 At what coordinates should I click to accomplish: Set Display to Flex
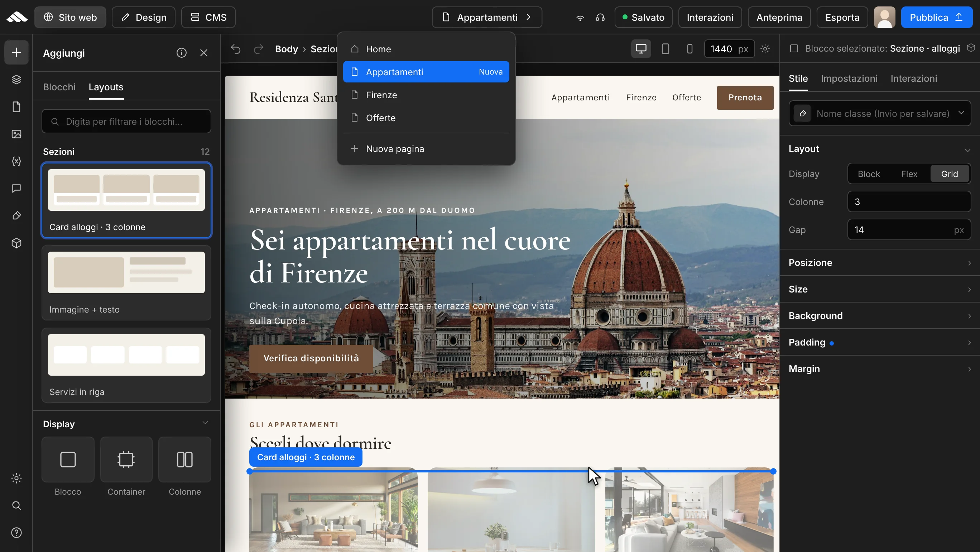click(909, 174)
